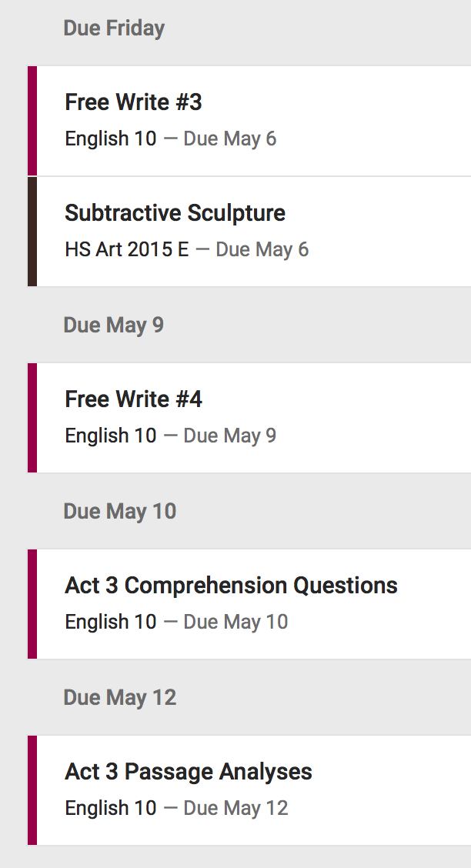Click English 10 under Act 3 Comprehension Questions
This screenshot has height=868, width=471.
(110, 623)
